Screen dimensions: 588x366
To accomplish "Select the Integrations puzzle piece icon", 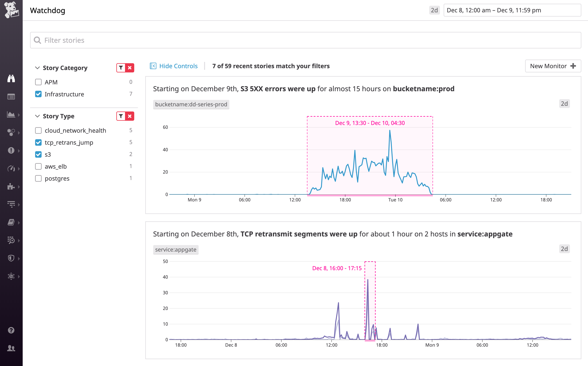I will coord(11,187).
